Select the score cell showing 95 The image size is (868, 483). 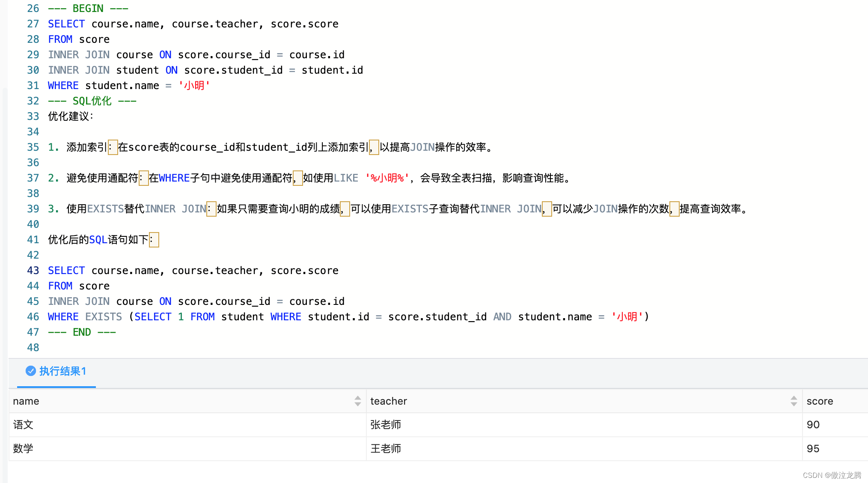click(813, 448)
